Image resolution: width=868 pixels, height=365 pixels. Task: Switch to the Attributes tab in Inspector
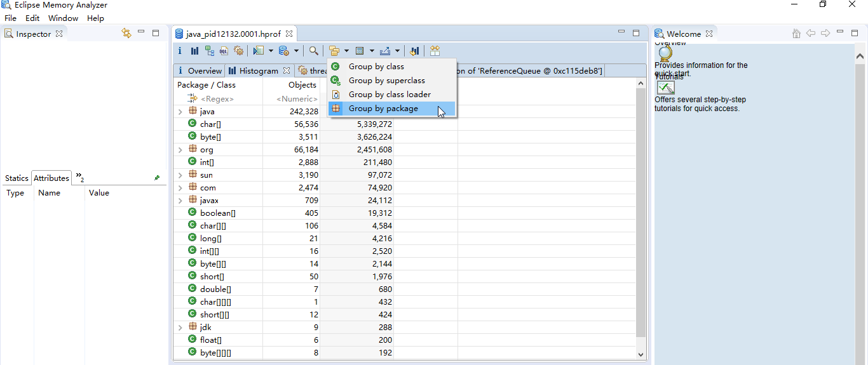[x=51, y=178]
